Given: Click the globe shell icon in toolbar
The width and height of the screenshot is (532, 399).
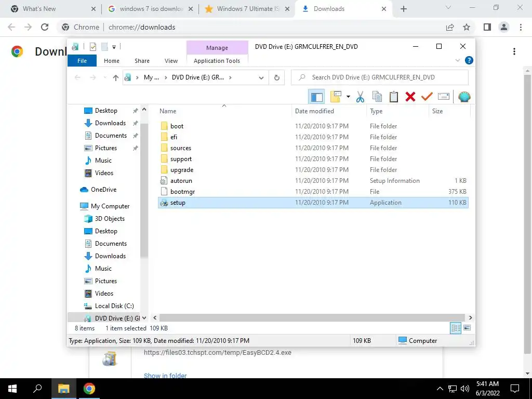Looking at the screenshot, I should (x=464, y=97).
